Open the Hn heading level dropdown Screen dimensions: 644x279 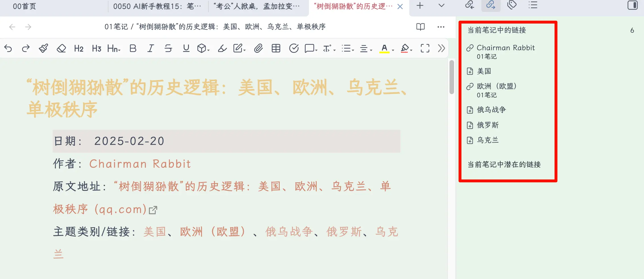(x=114, y=48)
